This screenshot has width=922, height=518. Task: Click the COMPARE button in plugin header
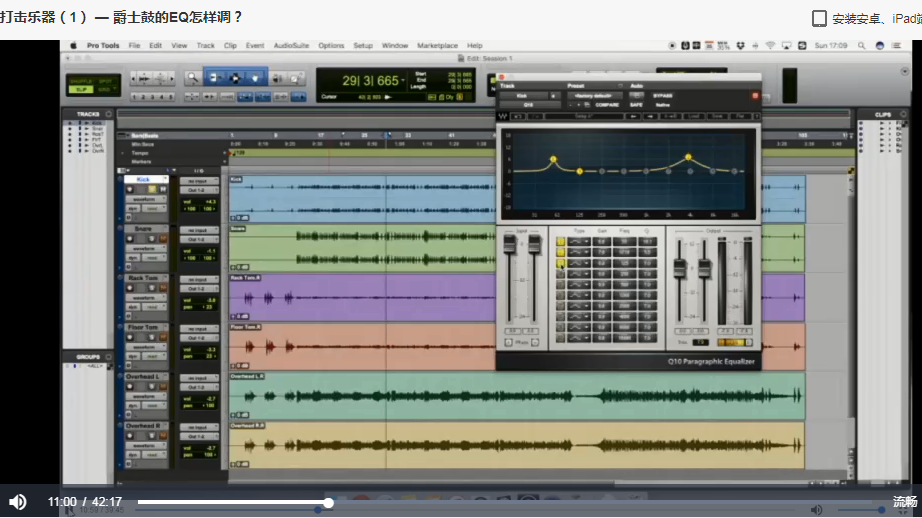(x=607, y=105)
